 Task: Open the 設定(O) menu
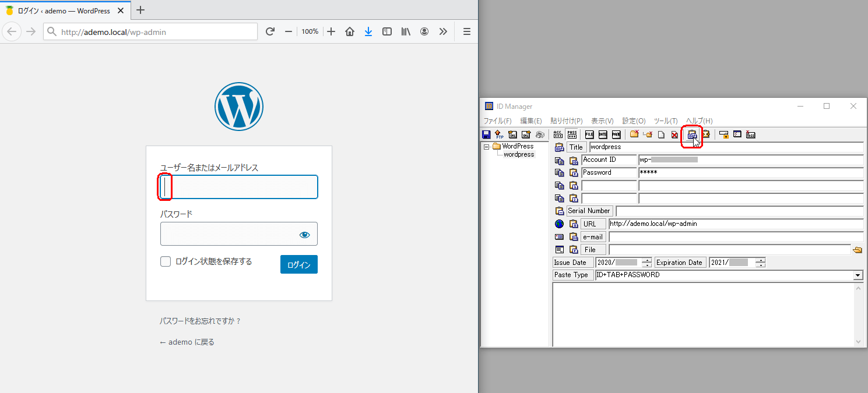pos(634,121)
